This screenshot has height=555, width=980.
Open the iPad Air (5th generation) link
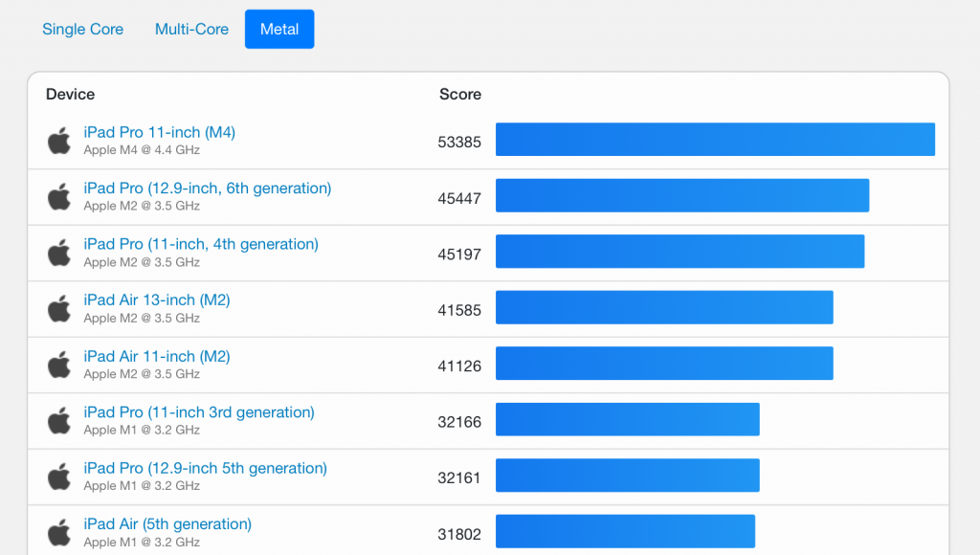click(x=167, y=524)
